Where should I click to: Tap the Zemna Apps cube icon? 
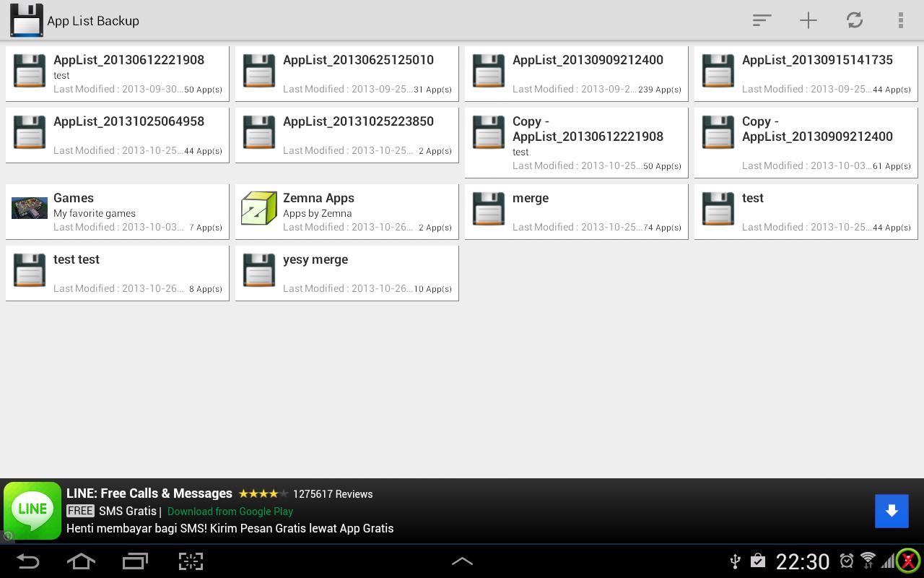[259, 208]
